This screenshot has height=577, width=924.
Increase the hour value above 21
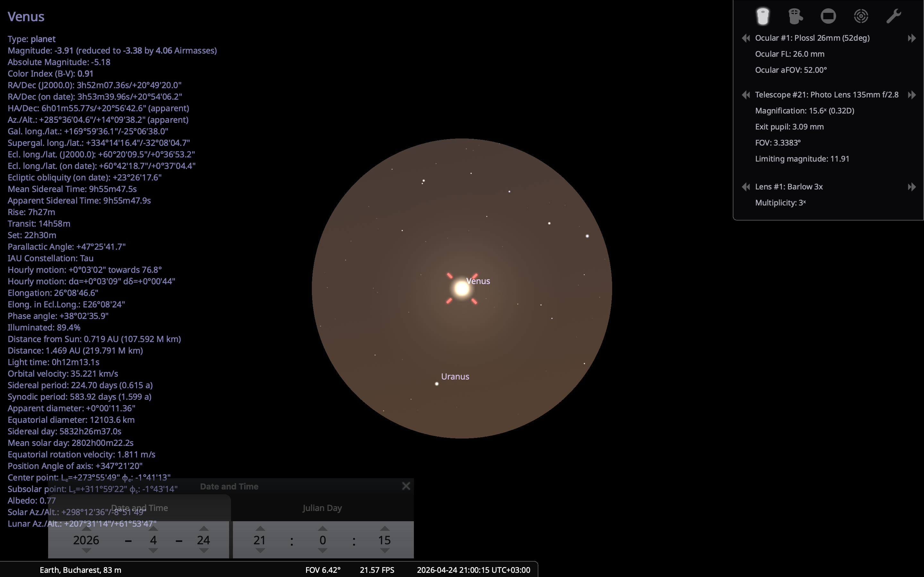coord(261,529)
